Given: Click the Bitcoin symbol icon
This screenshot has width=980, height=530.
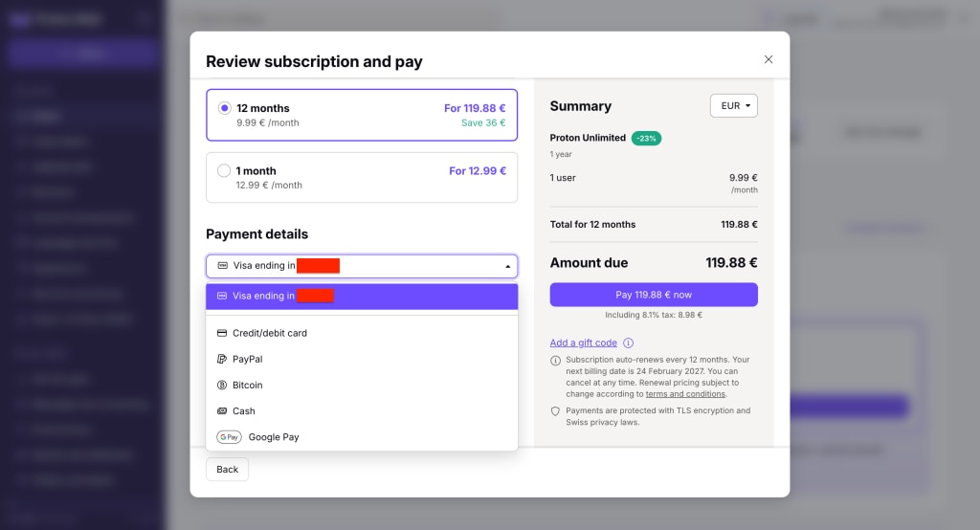Looking at the screenshot, I should [x=222, y=385].
